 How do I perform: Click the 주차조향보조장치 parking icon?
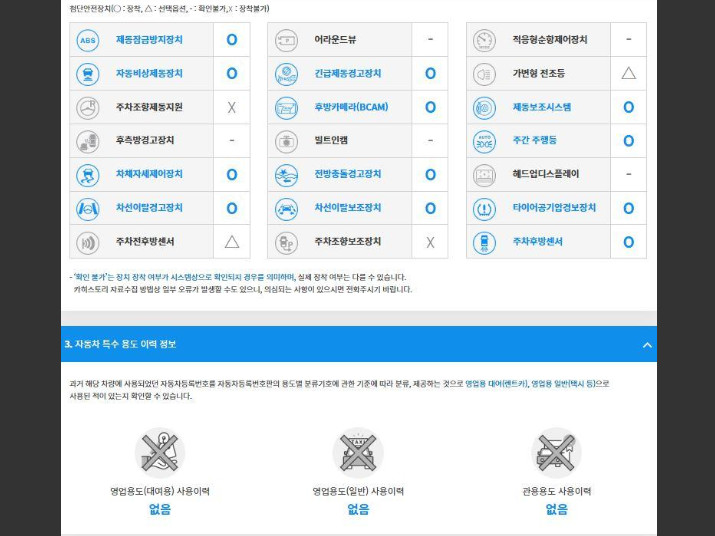(286, 242)
